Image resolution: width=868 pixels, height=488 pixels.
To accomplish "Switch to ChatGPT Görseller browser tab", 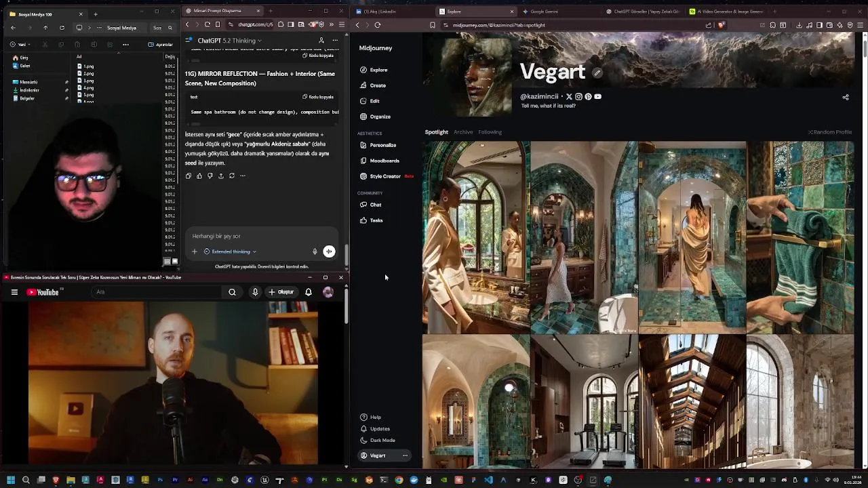I will (x=642, y=12).
